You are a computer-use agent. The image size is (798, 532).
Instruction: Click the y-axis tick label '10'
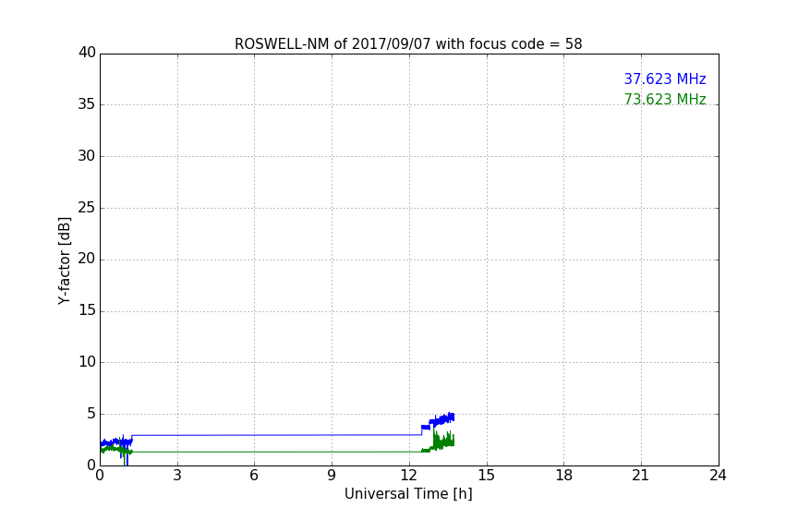tap(87, 362)
